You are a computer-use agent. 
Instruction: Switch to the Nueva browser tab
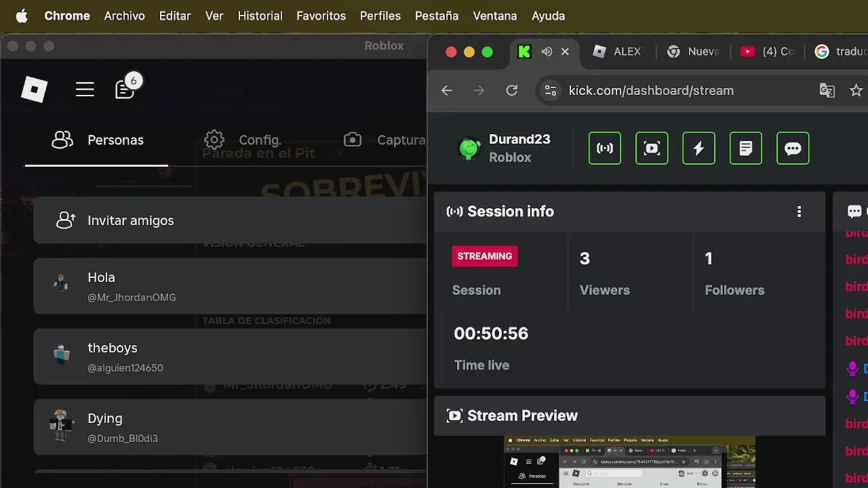[x=692, y=52]
